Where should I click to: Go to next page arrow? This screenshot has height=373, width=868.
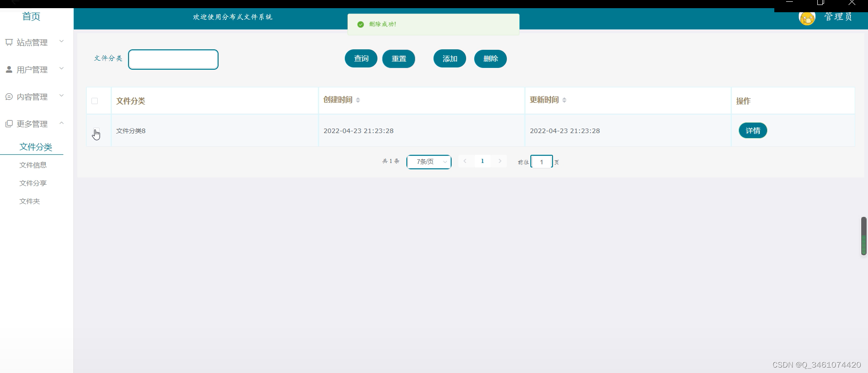click(x=500, y=161)
